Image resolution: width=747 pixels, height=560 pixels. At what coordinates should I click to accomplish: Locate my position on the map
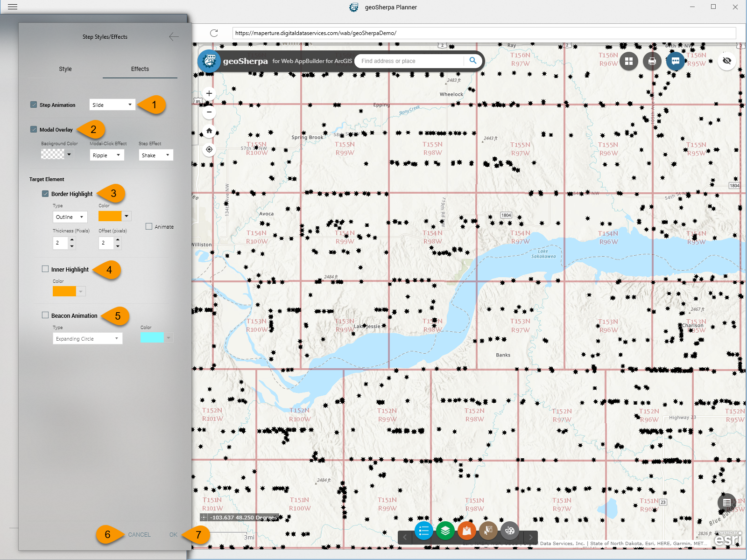pos(209,149)
